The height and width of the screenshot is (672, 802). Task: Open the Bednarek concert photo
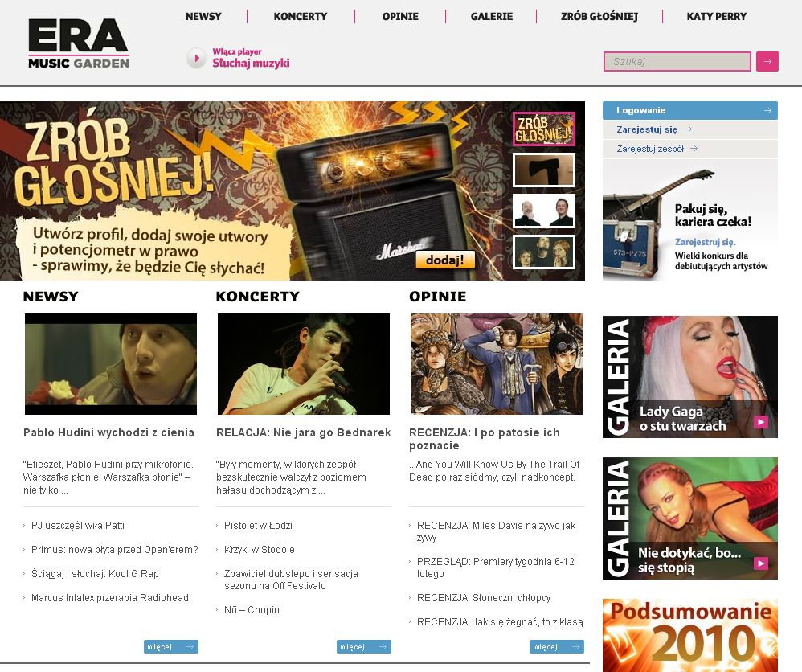pos(303,364)
